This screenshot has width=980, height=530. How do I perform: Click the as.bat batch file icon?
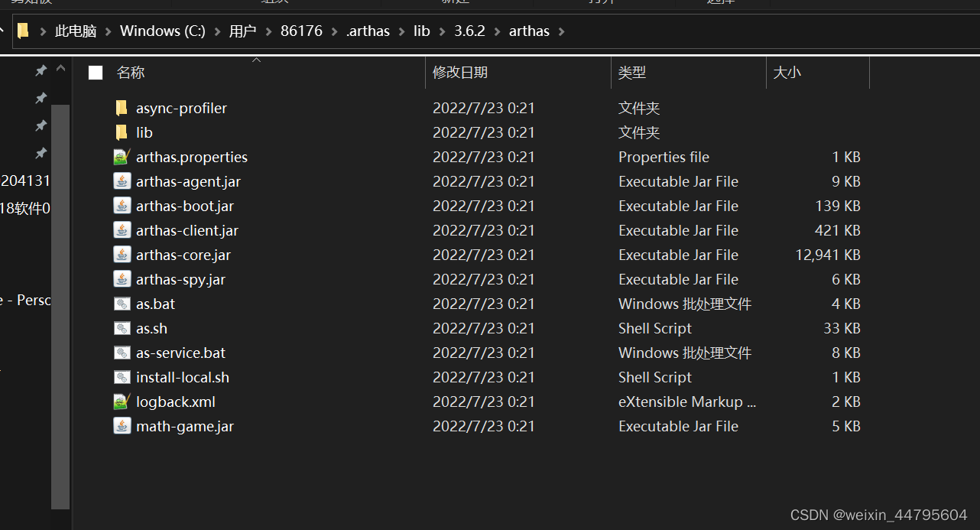point(122,304)
